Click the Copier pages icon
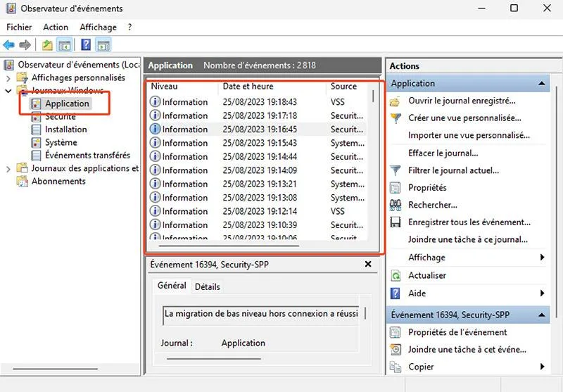 (x=396, y=367)
